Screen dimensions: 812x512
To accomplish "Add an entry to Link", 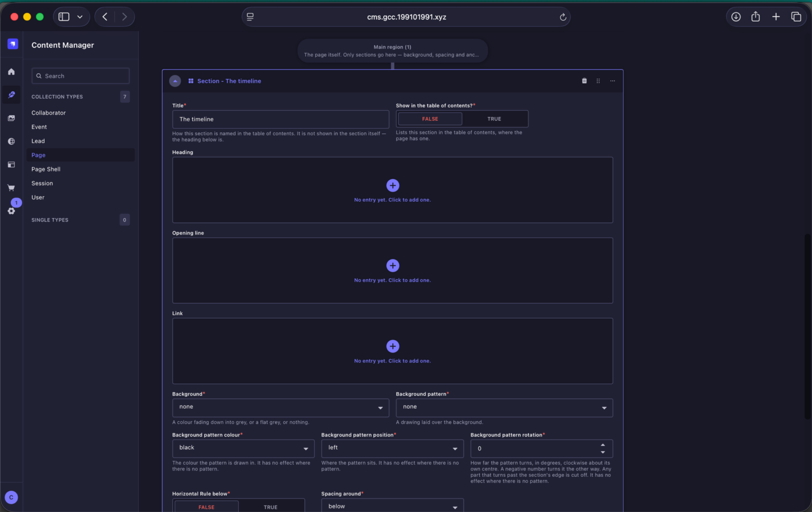I will pyautogui.click(x=393, y=346).
